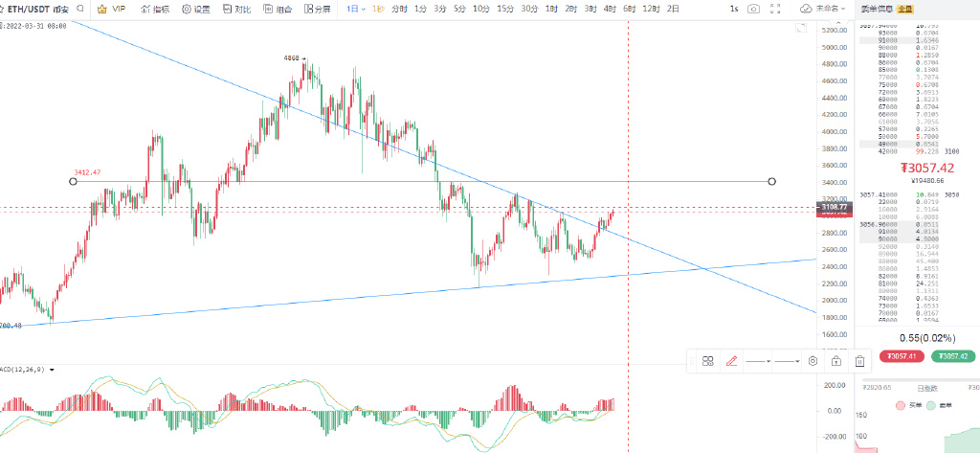
Task: Expand the MACD(12,26,9) indicator dropdown
Action: (52, 369)
